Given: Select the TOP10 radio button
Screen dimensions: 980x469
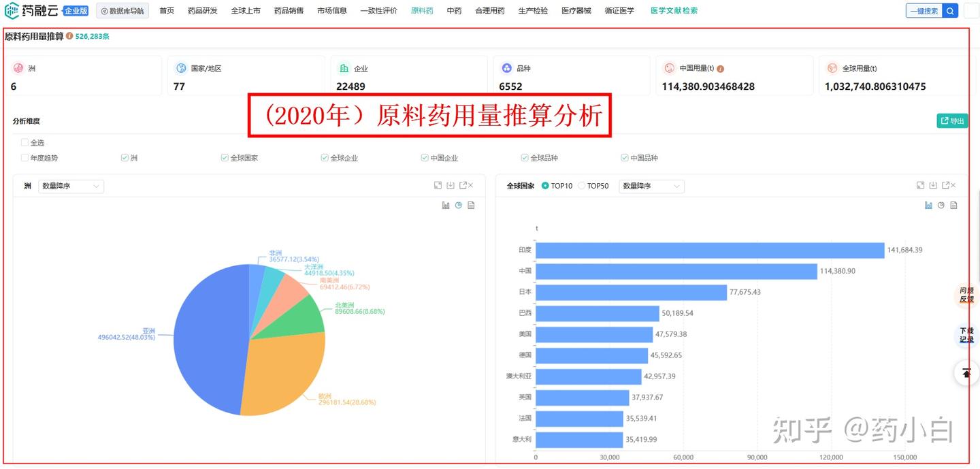Looking at the screenshot, I should 545,186.
